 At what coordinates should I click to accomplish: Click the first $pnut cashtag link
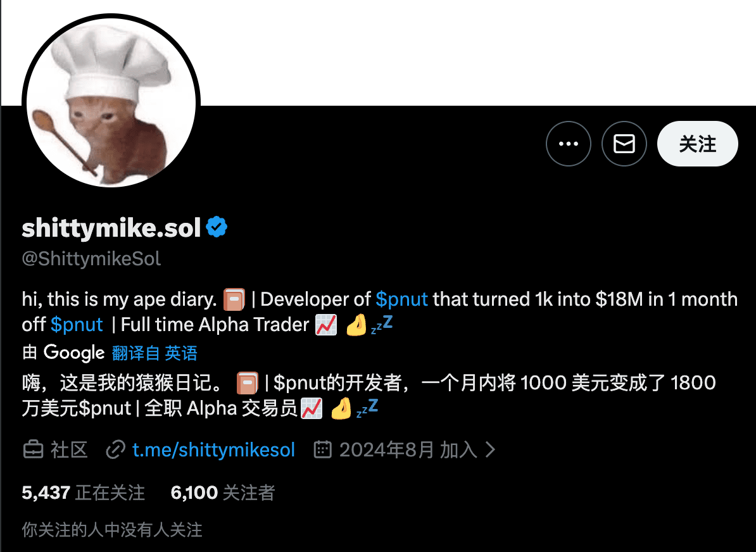pos(401,299)
